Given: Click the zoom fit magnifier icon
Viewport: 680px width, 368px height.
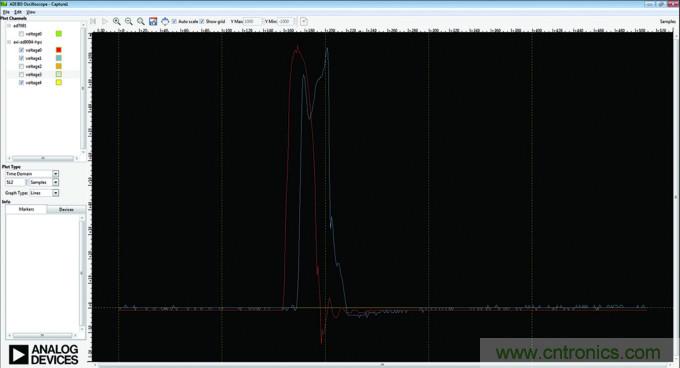Looking at the screenshot, I should [x=141, y=21].
